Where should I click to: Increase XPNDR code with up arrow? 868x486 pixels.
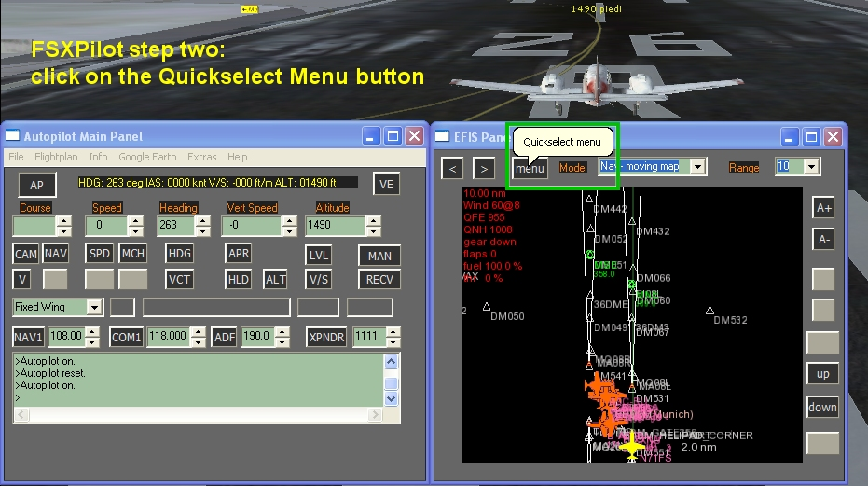point(393,331)
